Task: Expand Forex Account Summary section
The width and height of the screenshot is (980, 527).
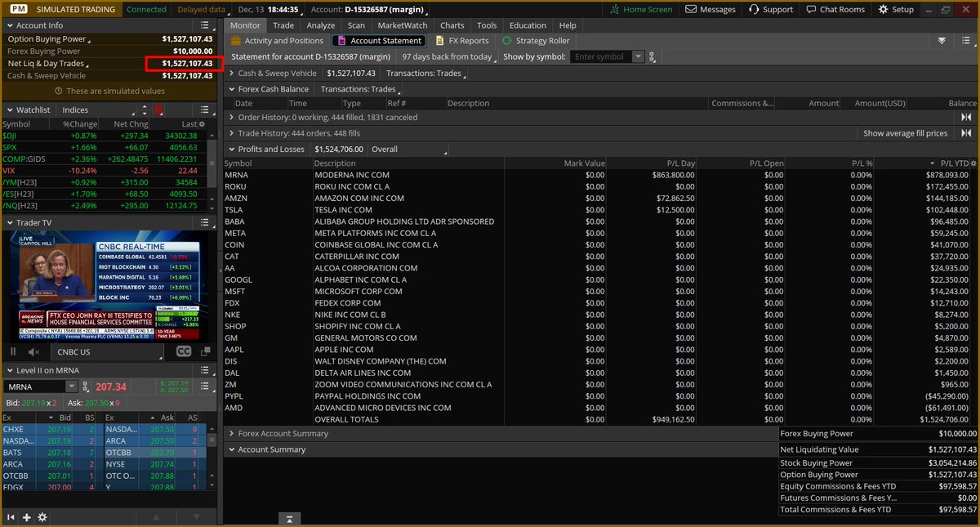Action: click(x=231, y=434)
